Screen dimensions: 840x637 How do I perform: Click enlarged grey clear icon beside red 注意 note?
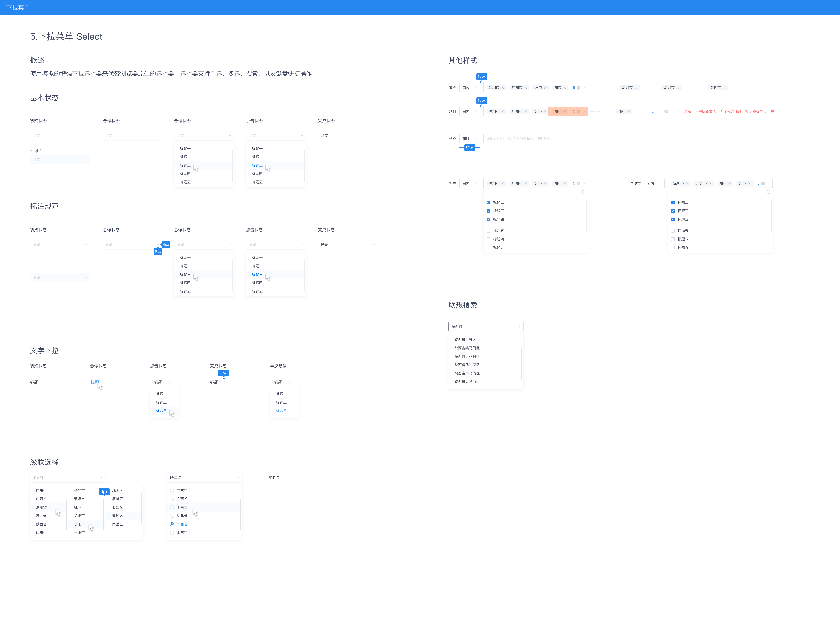pyautogui.click(x=666, y=111)
